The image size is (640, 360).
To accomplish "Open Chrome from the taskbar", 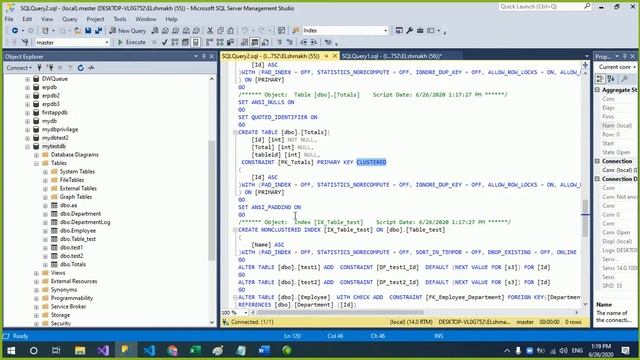I will pos(172,350).
